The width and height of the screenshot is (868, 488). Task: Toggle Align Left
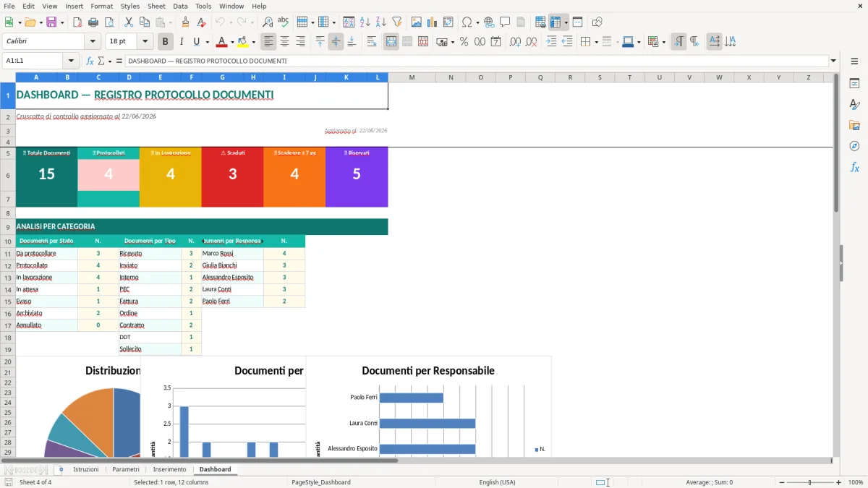[268, 42]
